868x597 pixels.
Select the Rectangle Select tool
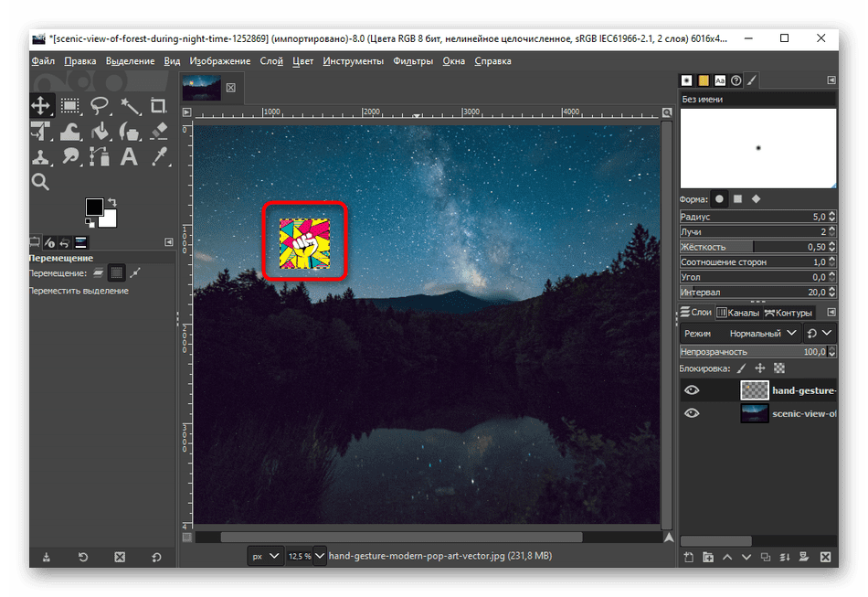[x=70, y=106]
